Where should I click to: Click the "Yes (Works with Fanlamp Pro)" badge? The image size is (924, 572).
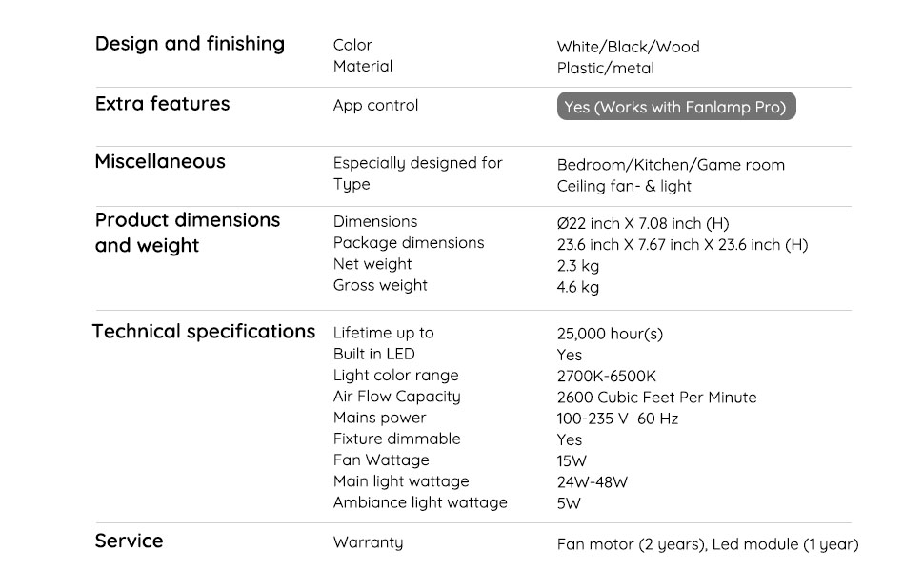675,107
